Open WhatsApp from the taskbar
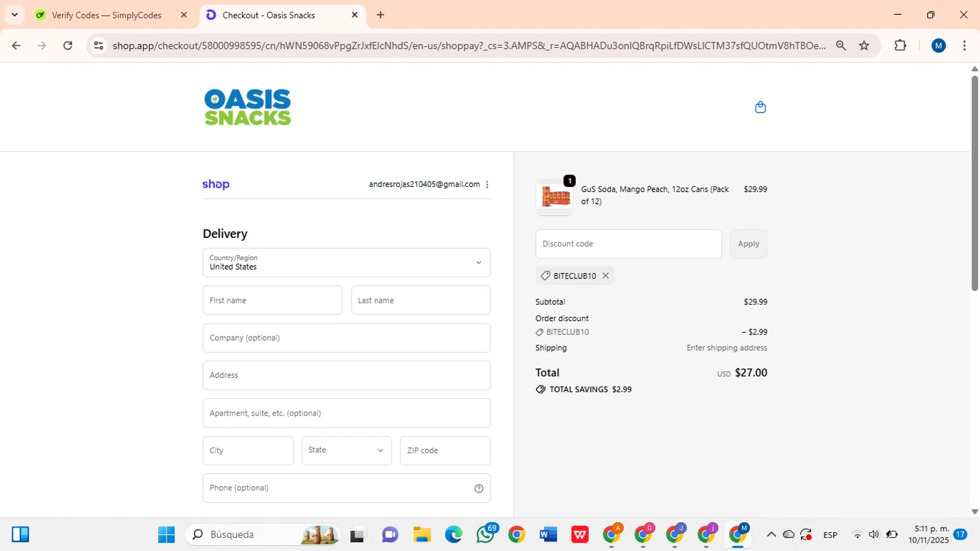Image resolution: width=980 pixels, height=551 pixels. [485, 535]
